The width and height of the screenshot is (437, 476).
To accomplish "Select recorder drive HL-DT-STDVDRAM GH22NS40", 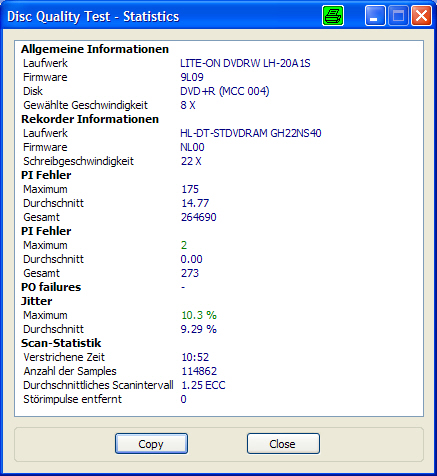I will tap(251, 133).
